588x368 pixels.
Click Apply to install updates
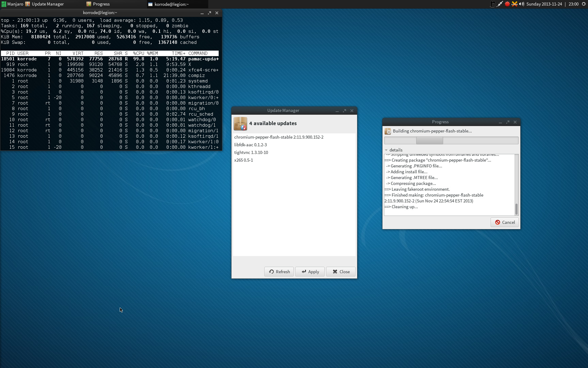pos(310,272)
